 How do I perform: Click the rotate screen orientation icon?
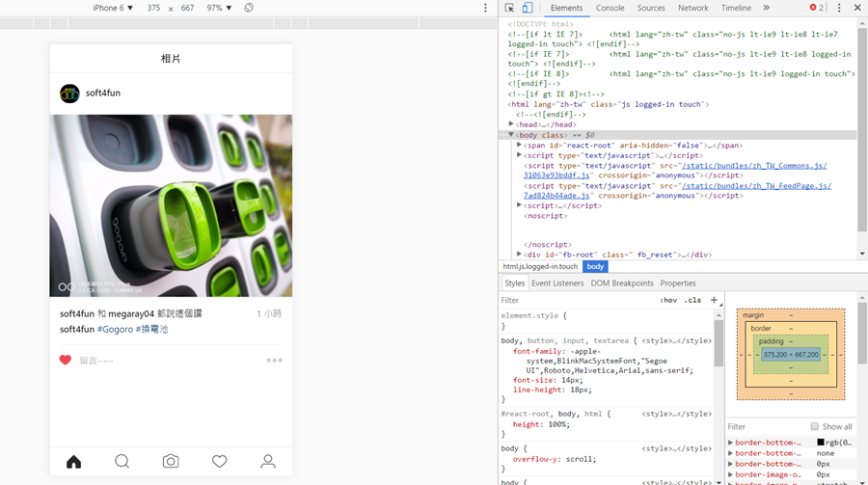click(249, 8)
